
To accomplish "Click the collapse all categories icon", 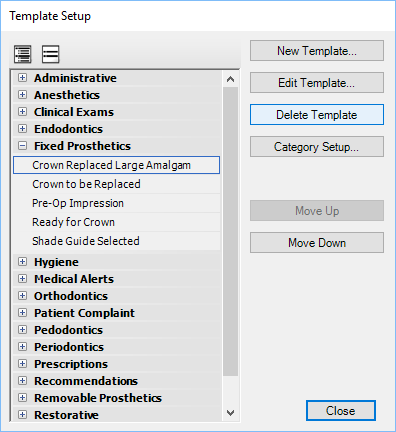I will point(51,54).
